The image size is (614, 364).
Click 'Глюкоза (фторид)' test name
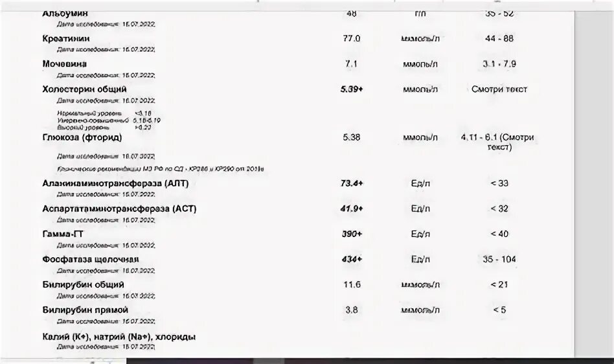click(x=82, y=137)
